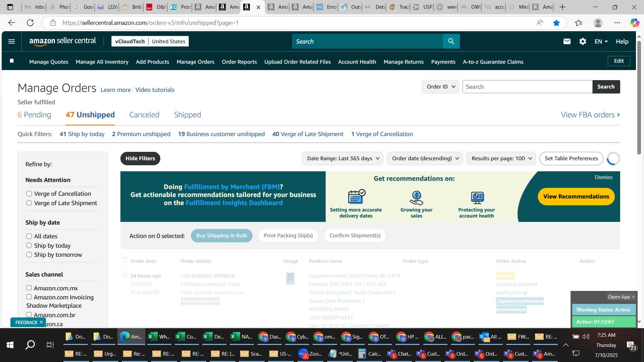Click the Amazon Seller Central logo
644x362 pixels.
click(62, 41)
